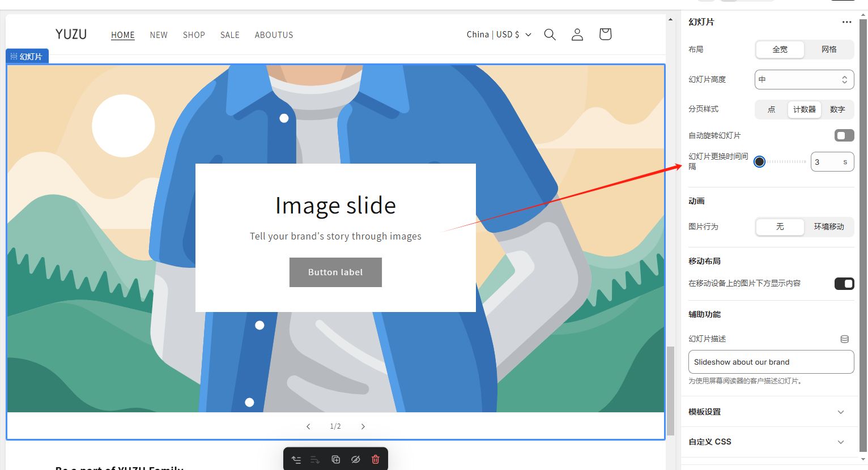Go to next slide arrow

pos(363,426)
